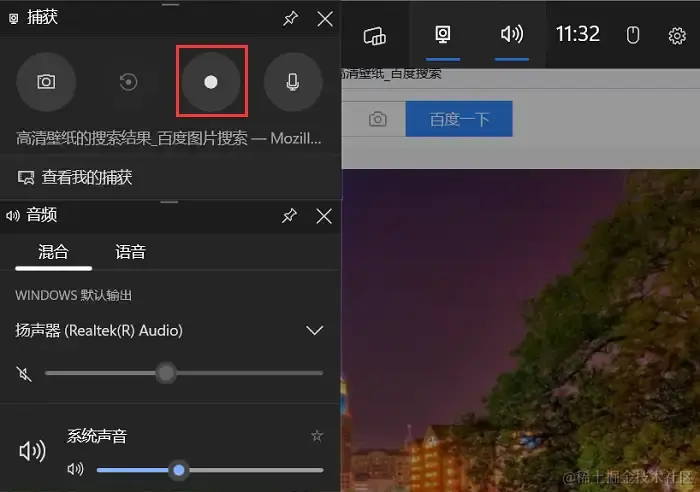This screenshot has height=492, width=700.
Task: Switch to the 语音 tab
Action: coord(130,253)
